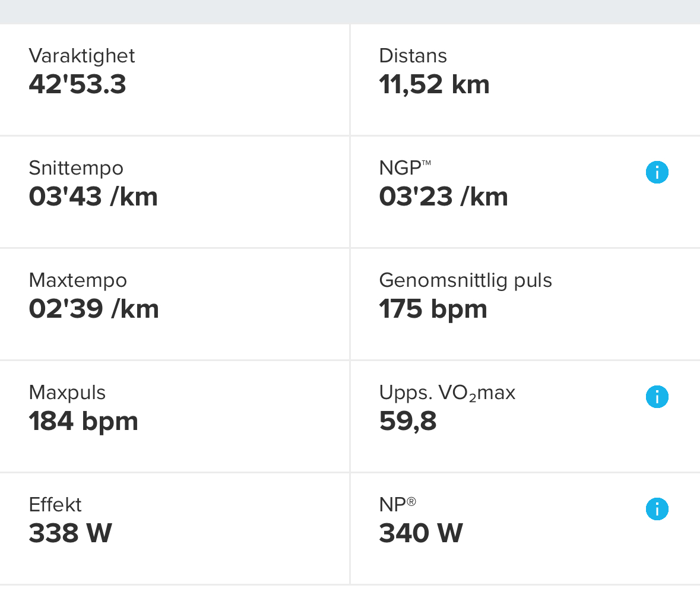This screenshot has width=700, height=604.
Task: Tap the Upps. VO2max 59,8 value
Action: pos(407,422)
